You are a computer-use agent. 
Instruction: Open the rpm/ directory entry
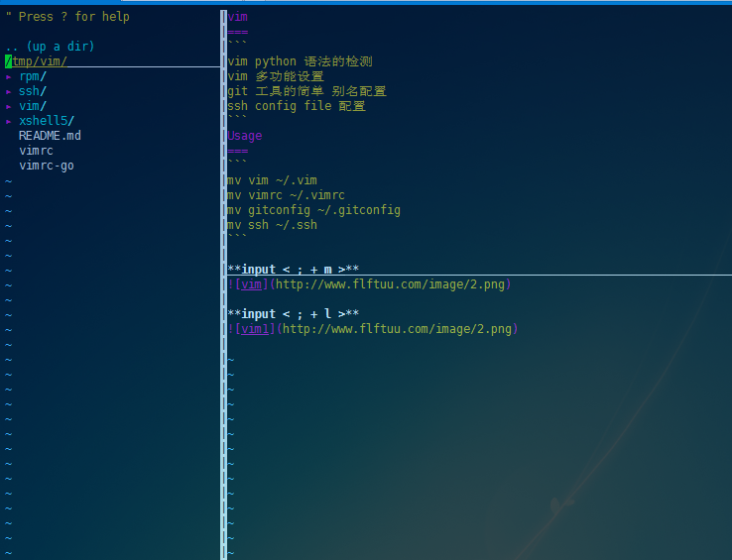coord(33,76)
